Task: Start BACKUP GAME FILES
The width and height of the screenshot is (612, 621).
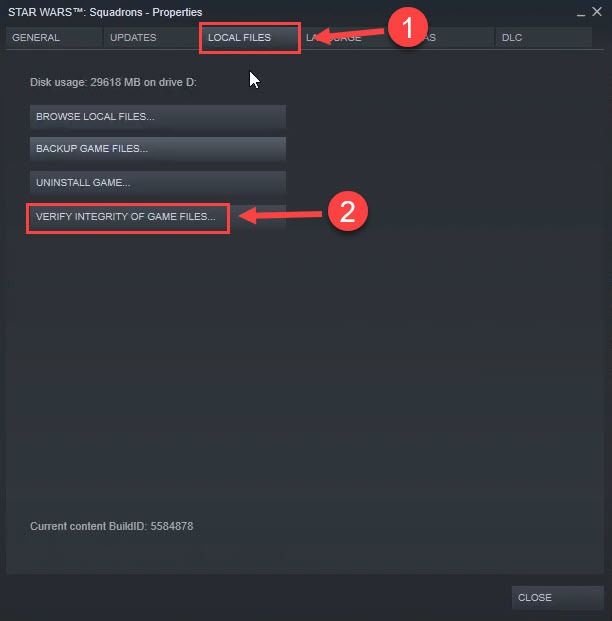Action: coord(158,149)
